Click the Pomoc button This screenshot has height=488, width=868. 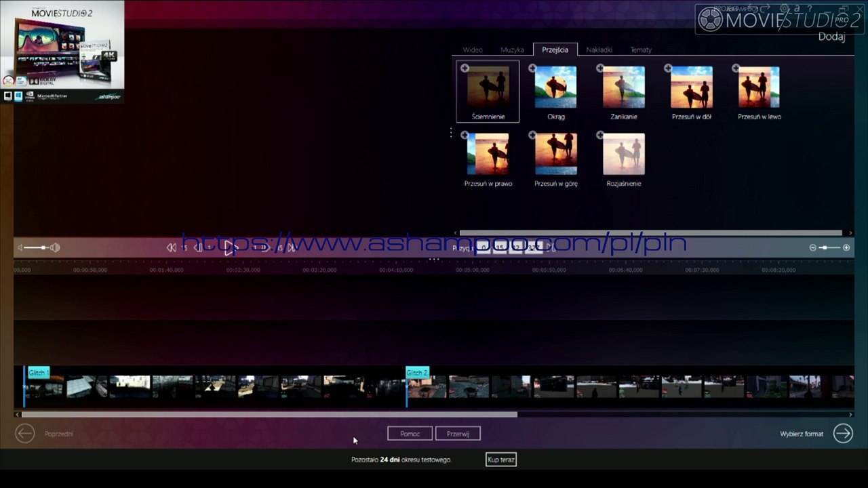[410, 434]
